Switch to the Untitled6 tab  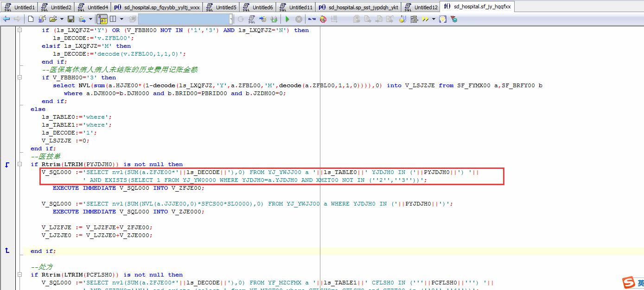pos(258,7)
